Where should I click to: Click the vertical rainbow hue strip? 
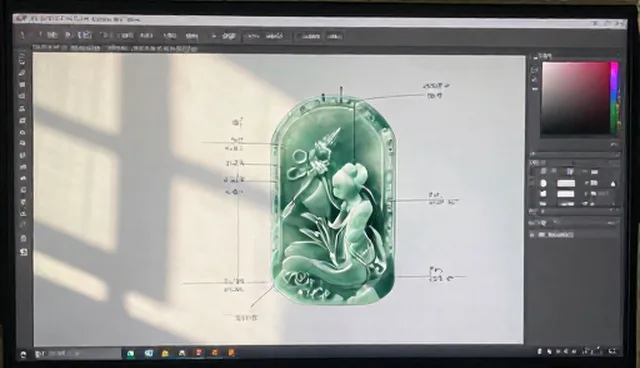(x=614, y=98)
